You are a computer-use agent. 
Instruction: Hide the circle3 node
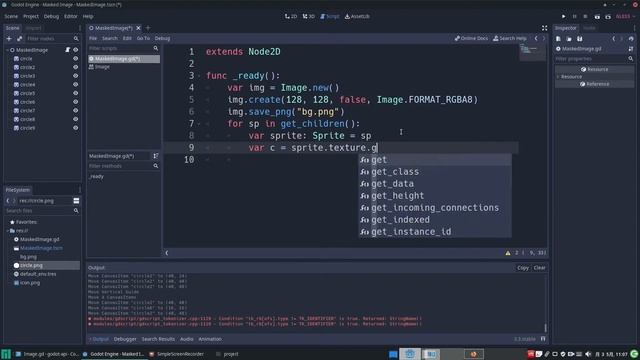(x=76, y=76)
